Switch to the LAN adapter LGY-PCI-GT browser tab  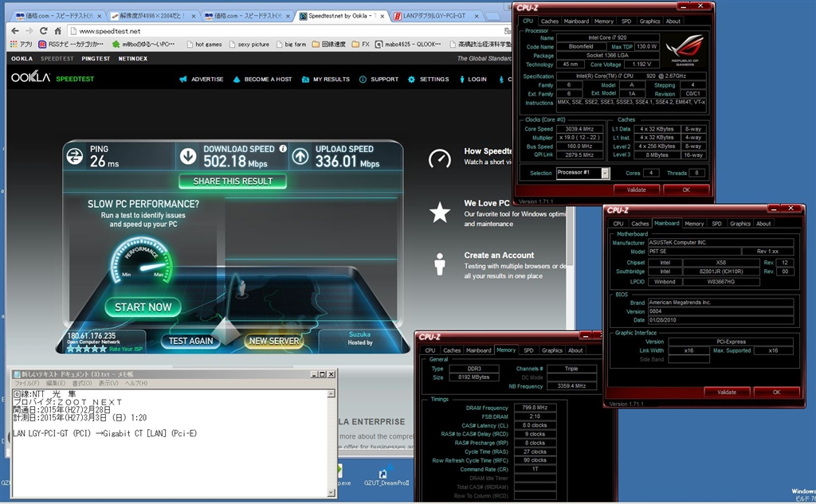(x=434, y=16)
